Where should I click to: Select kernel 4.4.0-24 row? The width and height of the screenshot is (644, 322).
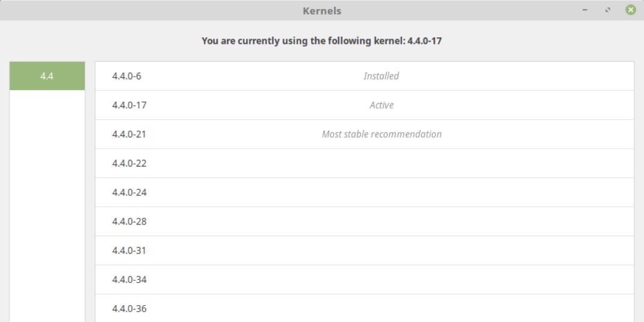point(129,193)
